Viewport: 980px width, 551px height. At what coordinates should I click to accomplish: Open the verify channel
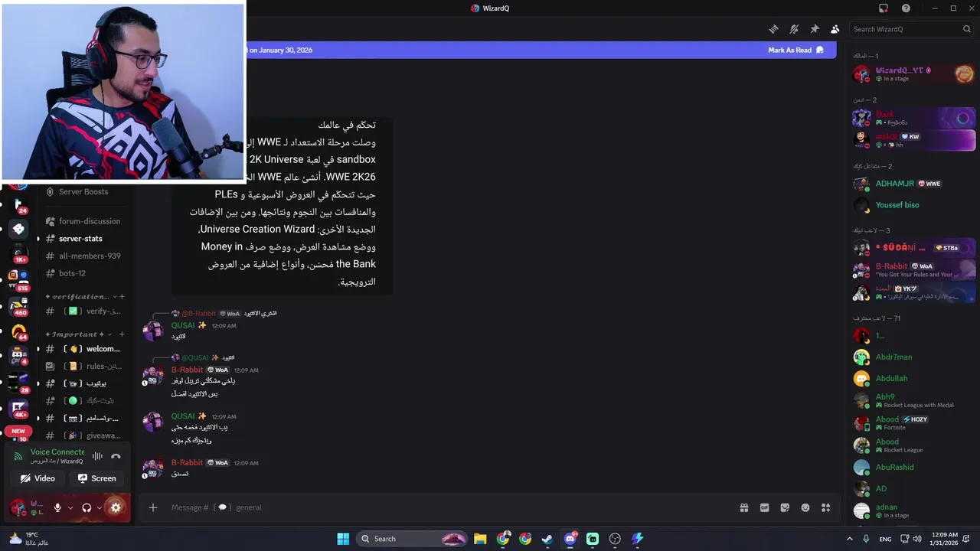83,311
